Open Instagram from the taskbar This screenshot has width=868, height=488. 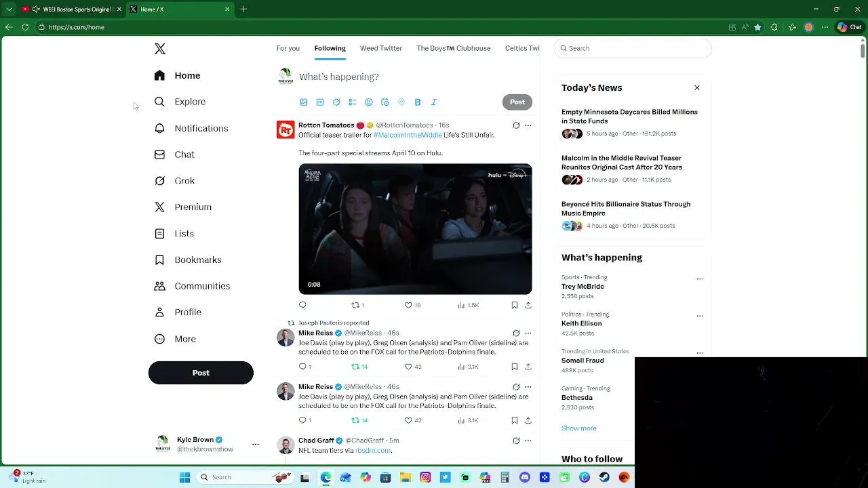pos(425,477)
